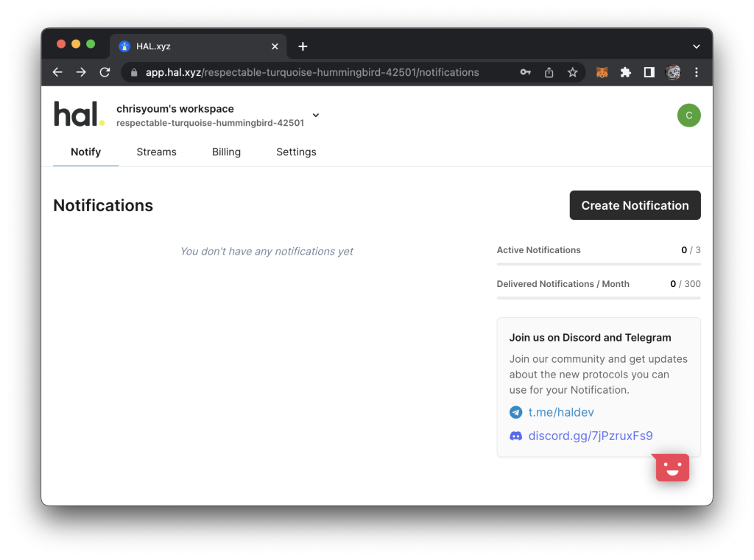Open the red chat support widget

(672, 467)
